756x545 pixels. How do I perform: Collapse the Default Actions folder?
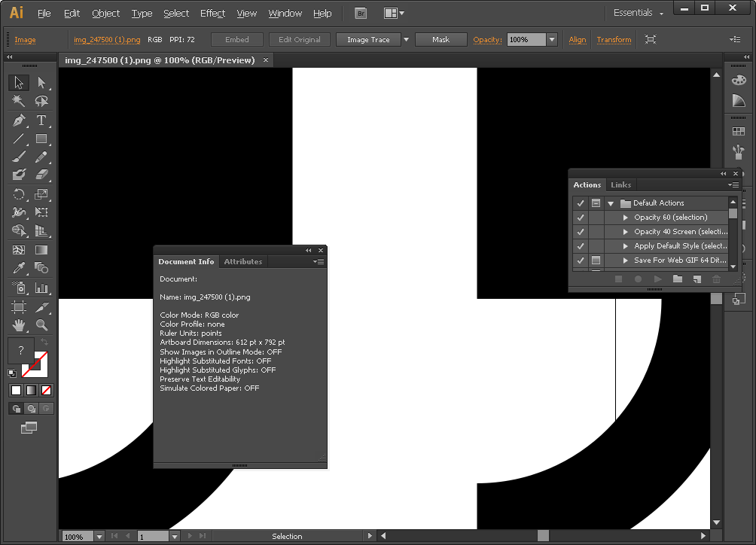click(x=611, y=203)
